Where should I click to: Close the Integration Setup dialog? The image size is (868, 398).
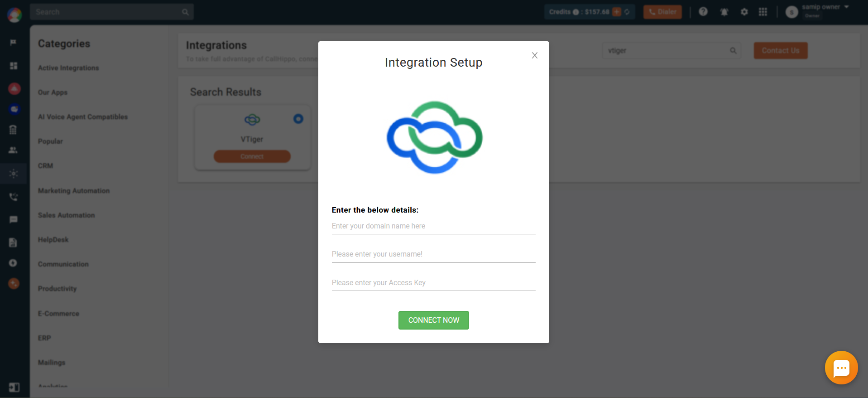[534, 55]
